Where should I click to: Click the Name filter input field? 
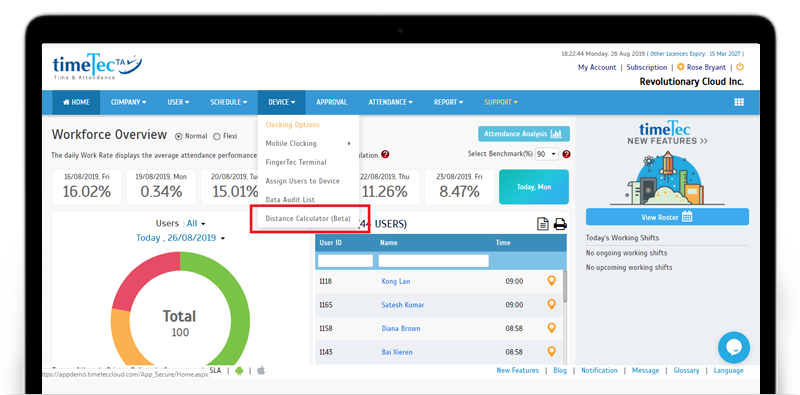pyautogui.click(x=434, y=261)
